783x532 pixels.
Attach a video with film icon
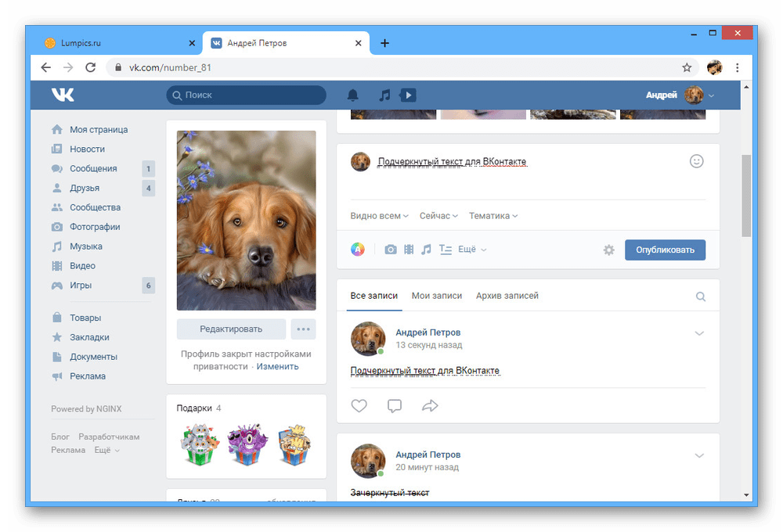[x=409, y=249]
